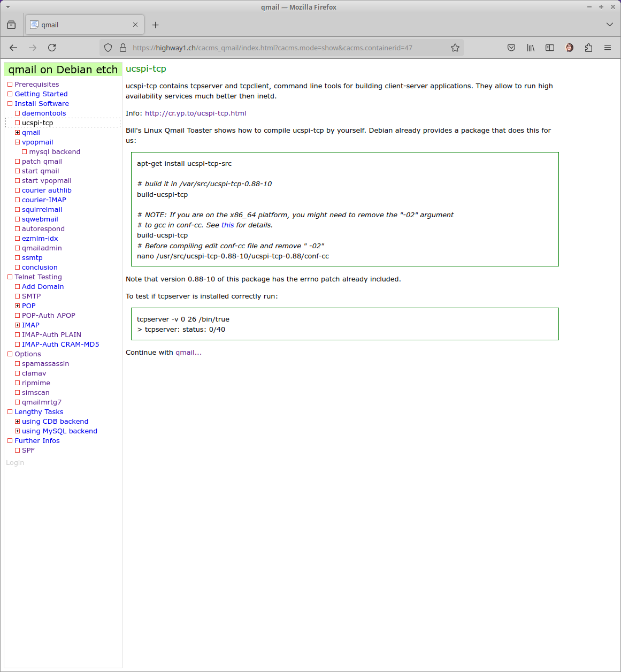Open a new tab
The image size is (621, 672).
coord(155,25)
